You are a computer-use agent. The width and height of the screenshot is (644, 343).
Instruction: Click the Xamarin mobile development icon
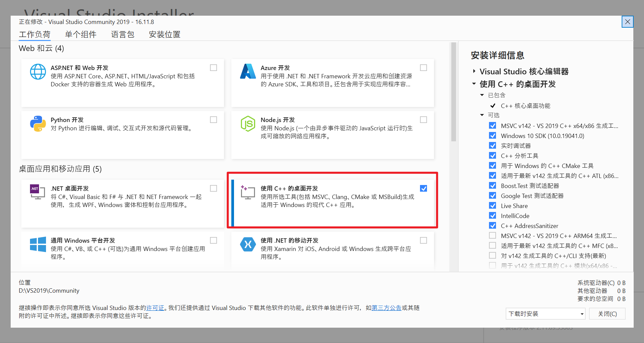248,244
